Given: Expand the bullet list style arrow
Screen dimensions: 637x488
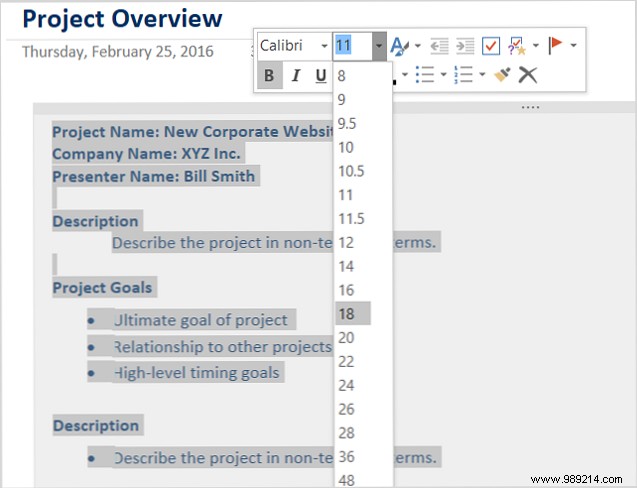Looking at the screenshot, I should 443,74.
